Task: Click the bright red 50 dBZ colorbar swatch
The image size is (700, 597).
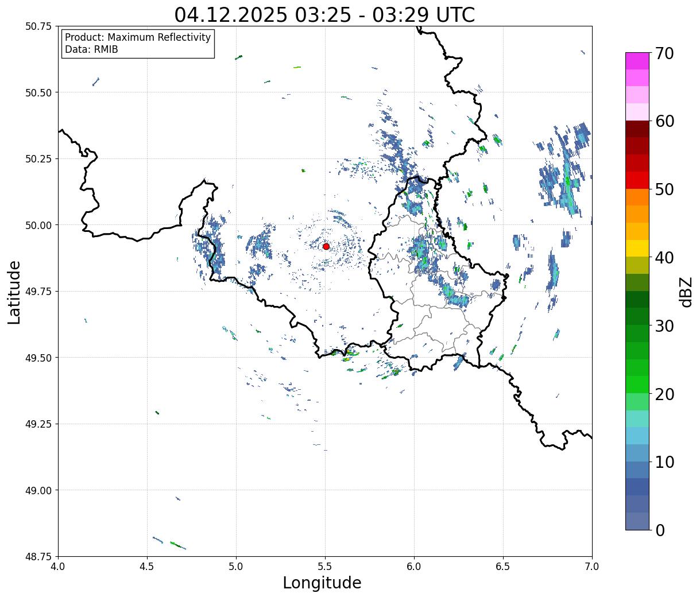Action: click(637, 180)
